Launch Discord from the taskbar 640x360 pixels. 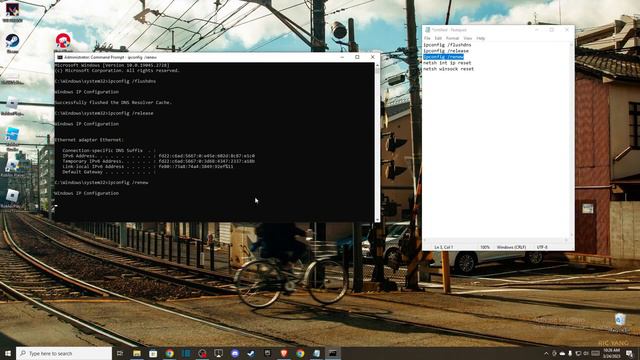(235, 353)
